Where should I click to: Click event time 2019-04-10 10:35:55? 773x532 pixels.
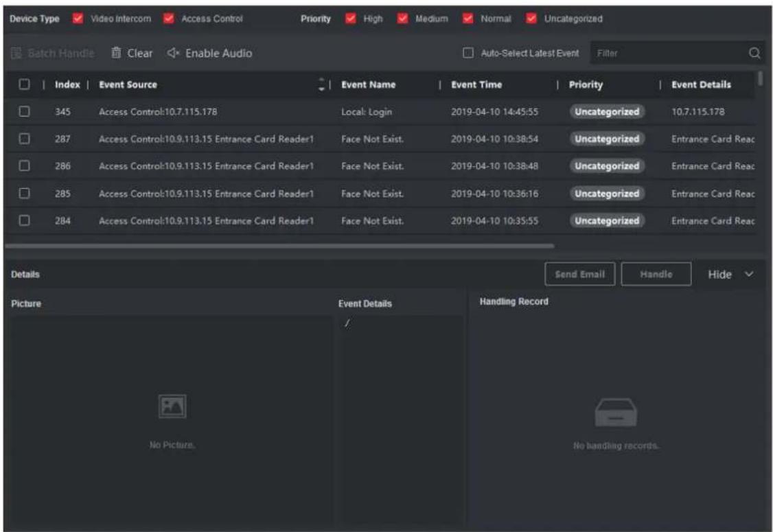click(x=494, y=221)
